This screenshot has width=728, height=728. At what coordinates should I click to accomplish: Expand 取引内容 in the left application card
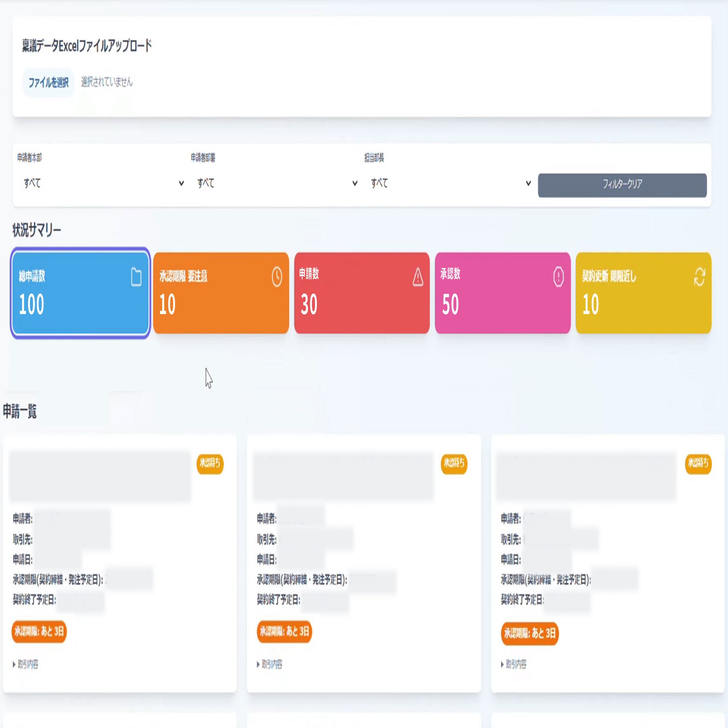(x=26, y=664)
